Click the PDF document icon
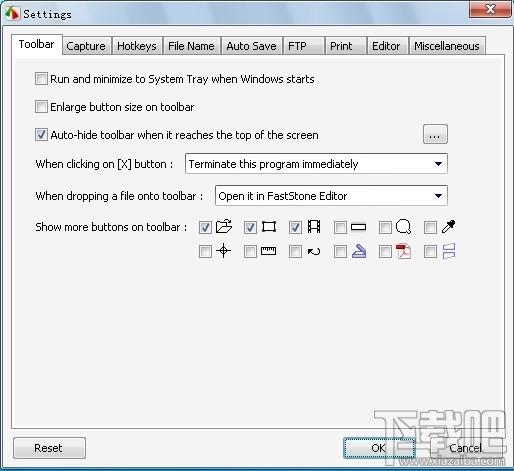This screenshot has height=471, width=514. click(403, 251)
